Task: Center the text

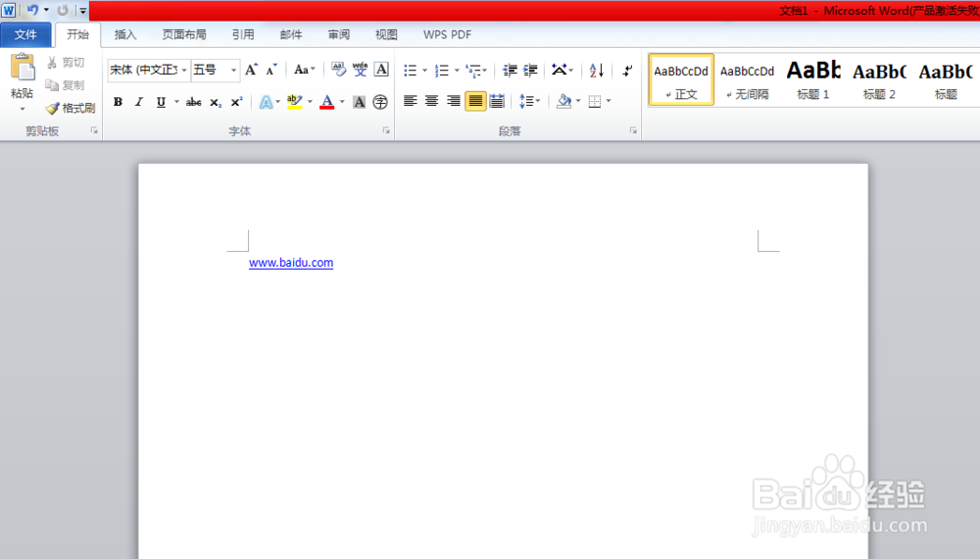Action: coord(432,101)
